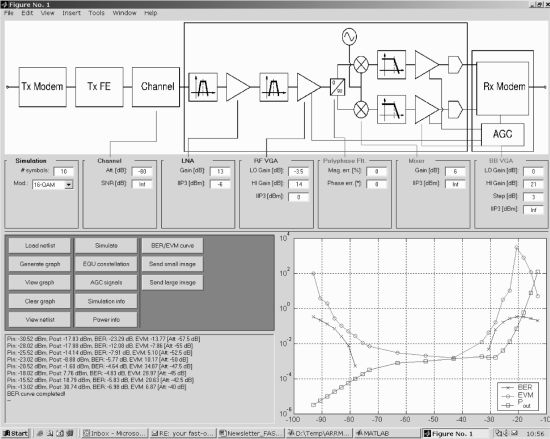
Task: Click the BB VGA LO Gain field
Action: coord(534,172)
